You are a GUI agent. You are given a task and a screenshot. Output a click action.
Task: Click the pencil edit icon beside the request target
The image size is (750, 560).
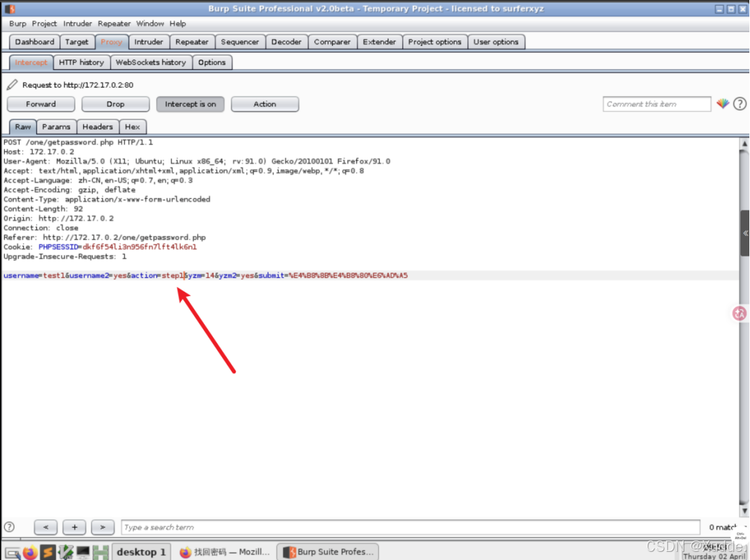12,85
